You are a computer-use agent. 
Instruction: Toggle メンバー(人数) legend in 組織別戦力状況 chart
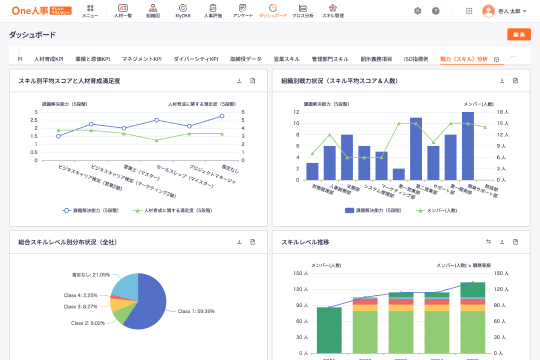436,210
